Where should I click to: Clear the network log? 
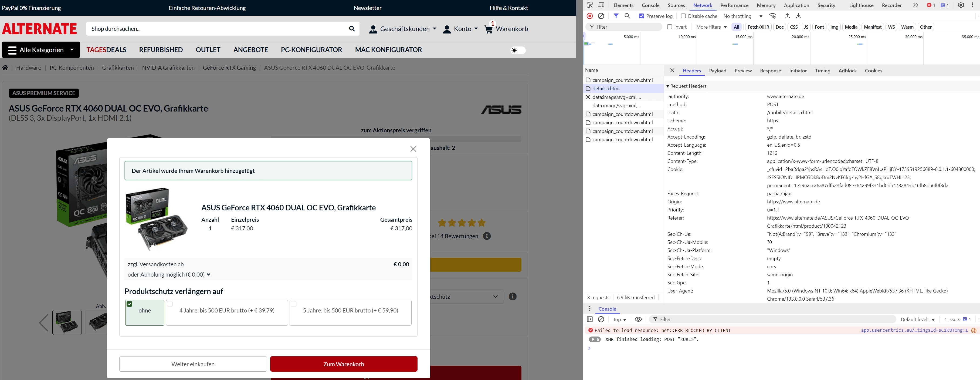pyautogui.click(x=601, y=16)
